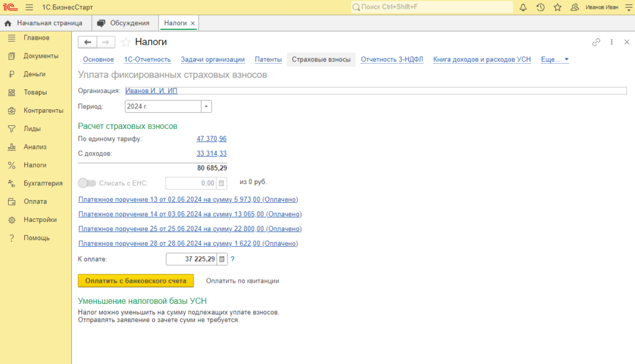Select the Страховые взносы section
635x364 pixels.
click(321, 60)
